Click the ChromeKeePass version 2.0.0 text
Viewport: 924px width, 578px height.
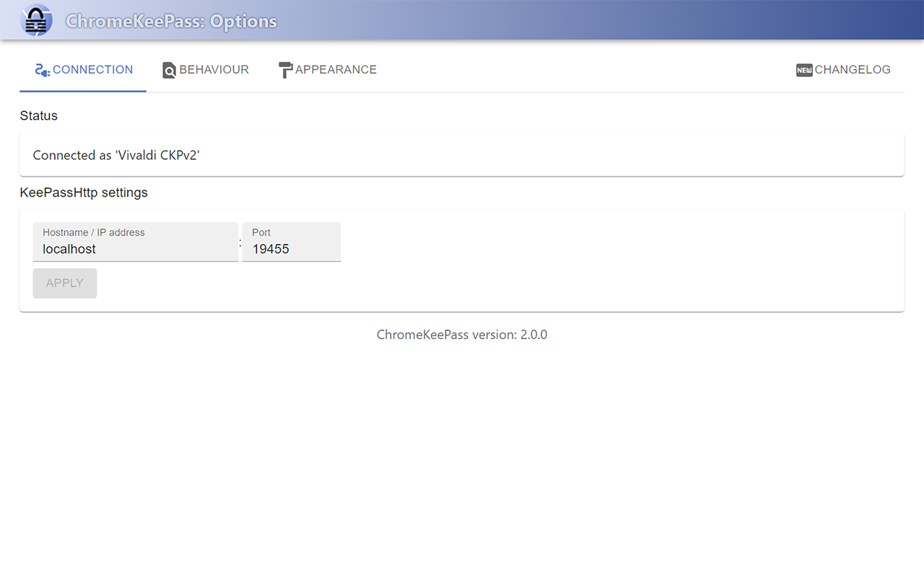pyautogui.click(x=461, y=335)
